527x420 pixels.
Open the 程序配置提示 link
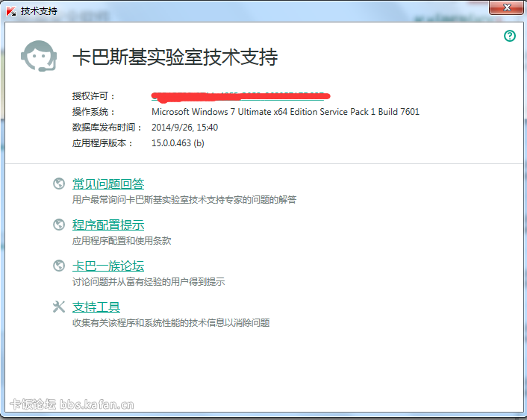[108, 225]
